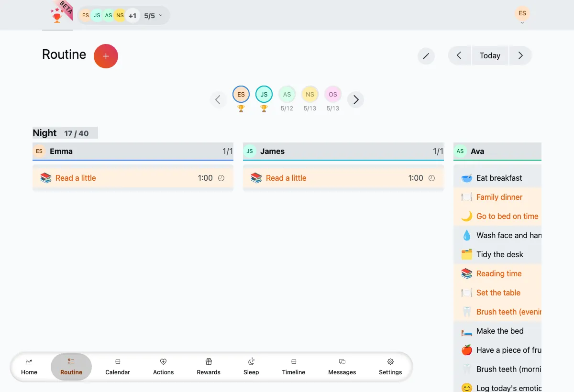The image size is (574, 392).
Task: Select OS avatar in member carousel
Action: [x=333, y=94]
